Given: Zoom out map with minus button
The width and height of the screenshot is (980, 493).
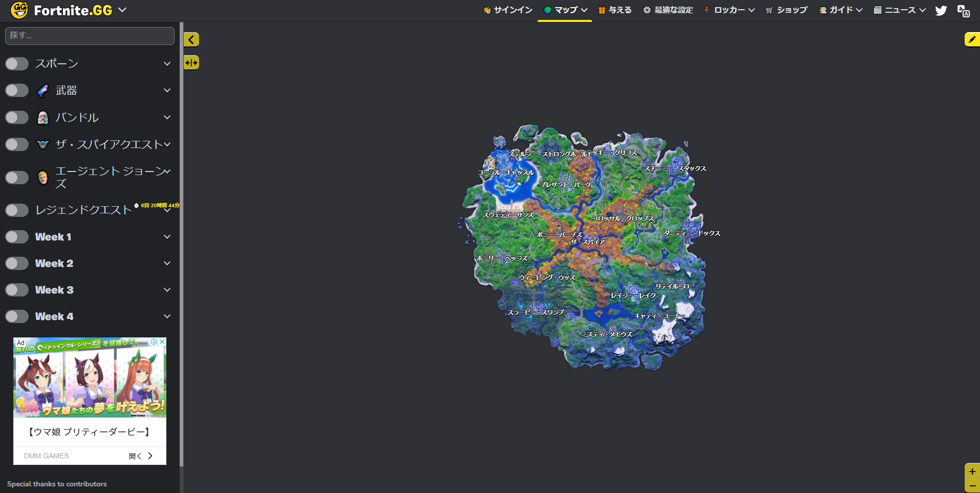Looking at the screenshot, I should [x=972, y=486].
